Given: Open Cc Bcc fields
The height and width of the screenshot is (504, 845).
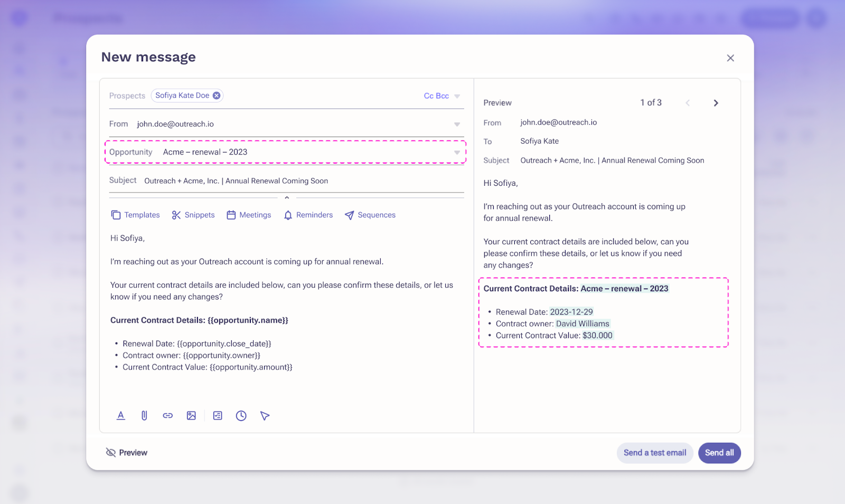Looking at the screenshot, I should [436, 96].
